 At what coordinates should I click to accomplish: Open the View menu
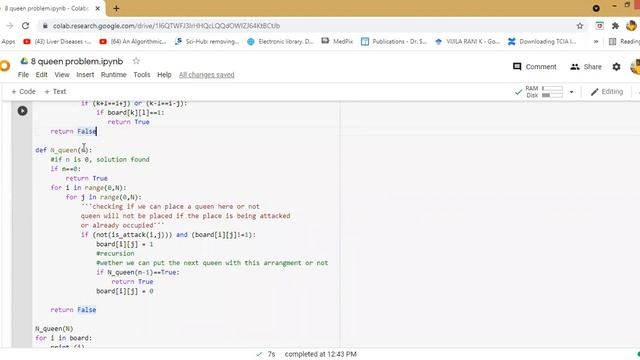62,75
